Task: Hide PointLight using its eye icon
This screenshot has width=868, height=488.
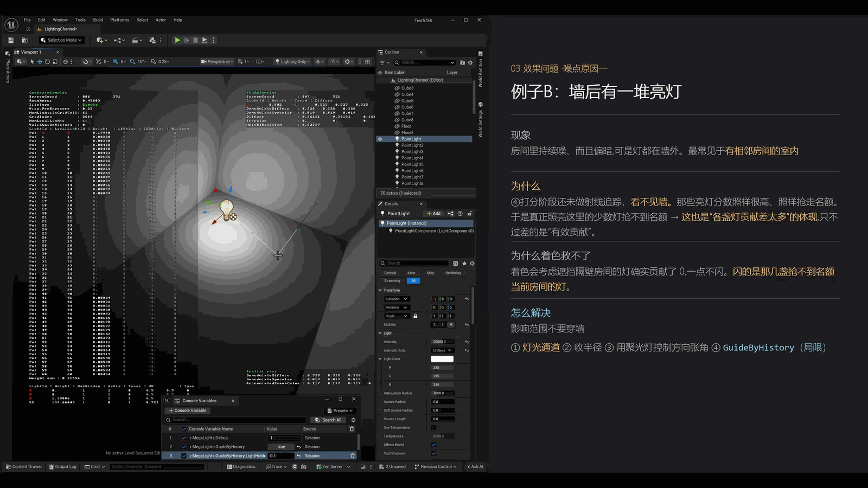Action: [380, 139]
